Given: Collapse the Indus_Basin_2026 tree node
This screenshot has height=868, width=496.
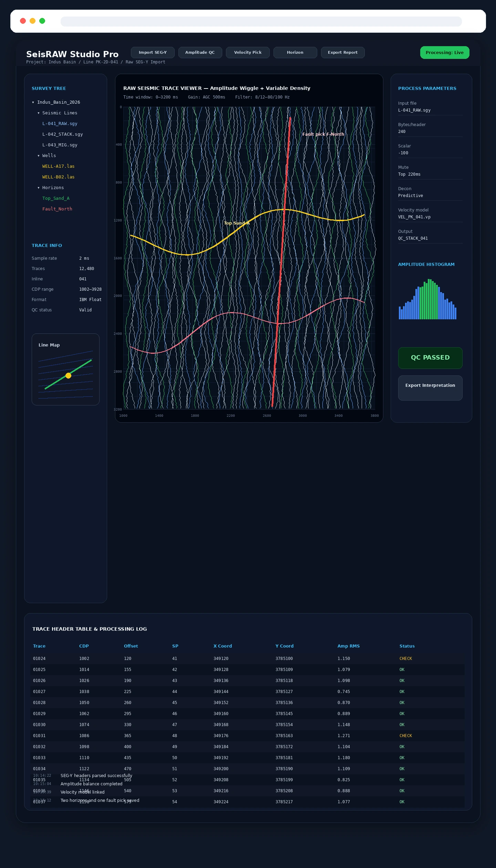Looking at the screenshot, I should click(33, 102).
